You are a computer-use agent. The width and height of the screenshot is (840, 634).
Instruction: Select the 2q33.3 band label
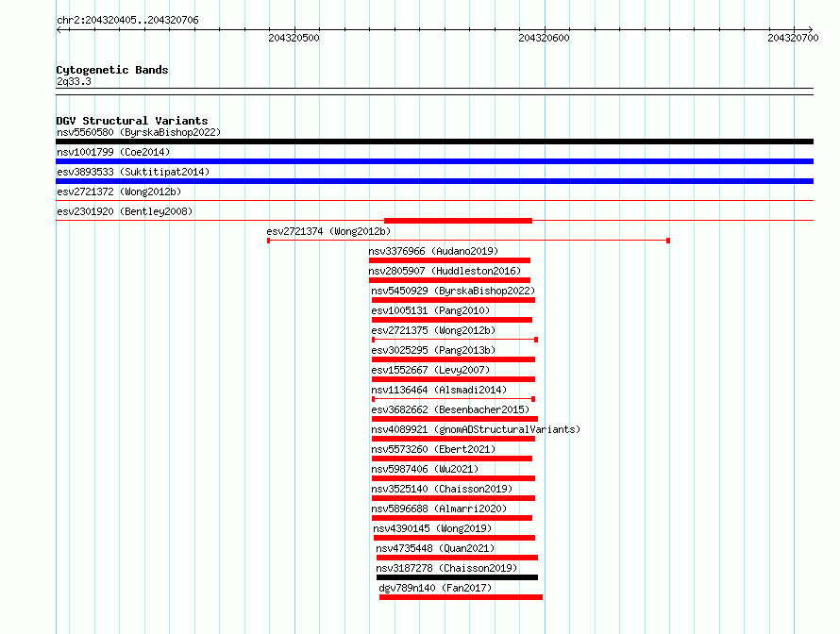point(74,81)
